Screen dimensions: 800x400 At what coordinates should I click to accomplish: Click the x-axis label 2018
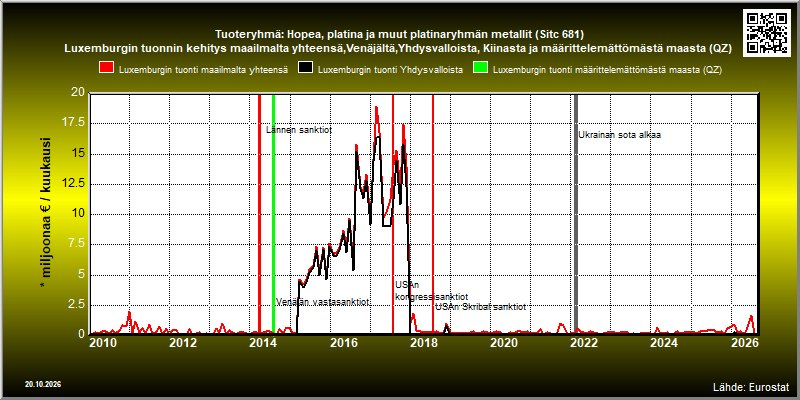423,342
